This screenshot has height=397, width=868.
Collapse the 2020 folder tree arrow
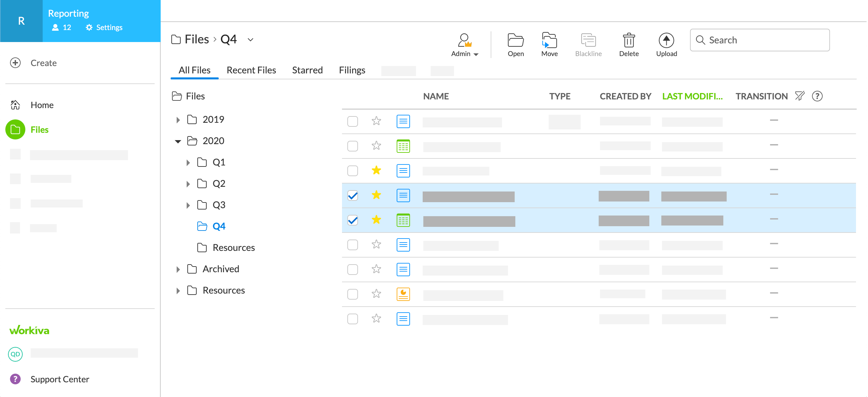point(178,141)
